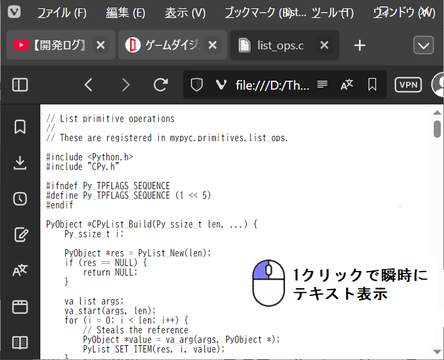Click the vertical scrollbar thumb
Image resolution: width=444 pixels, height=360 pixels.
pyautogui.click(x=437, y=129)
